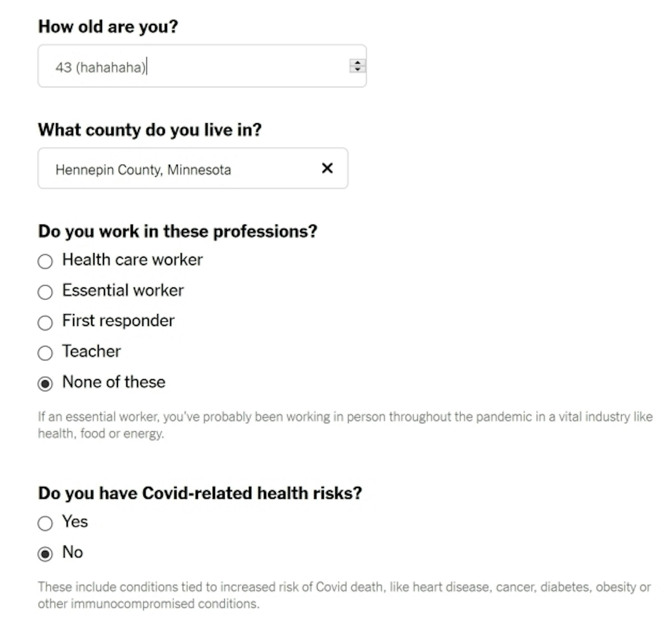Viewport: 672px width, 624px height.
Task: Pick the First responder radio button
Action: 45,323
